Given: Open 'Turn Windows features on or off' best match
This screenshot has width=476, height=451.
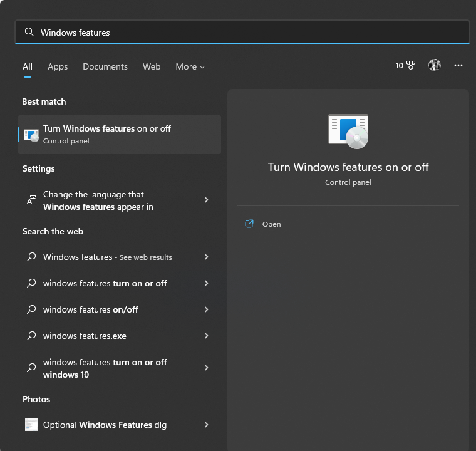Looking at the screenshot, I should coord(119,135).
